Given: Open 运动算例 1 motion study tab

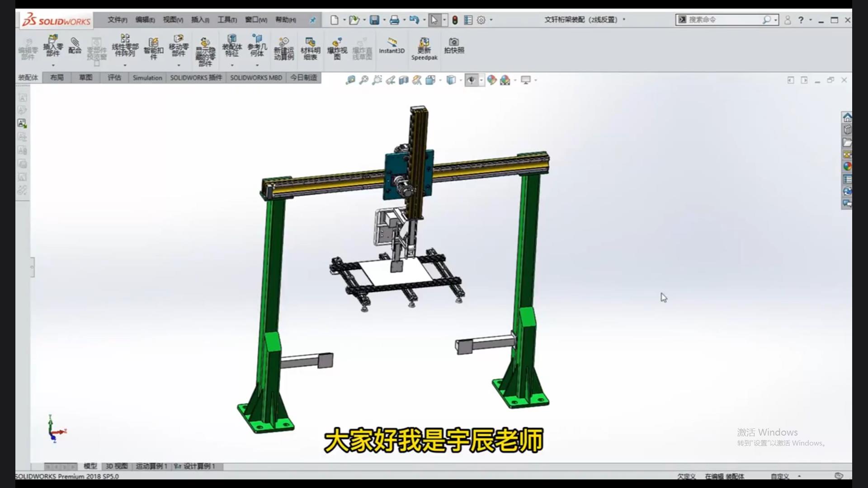Looking at the screenshot, I should click(152, 466).
